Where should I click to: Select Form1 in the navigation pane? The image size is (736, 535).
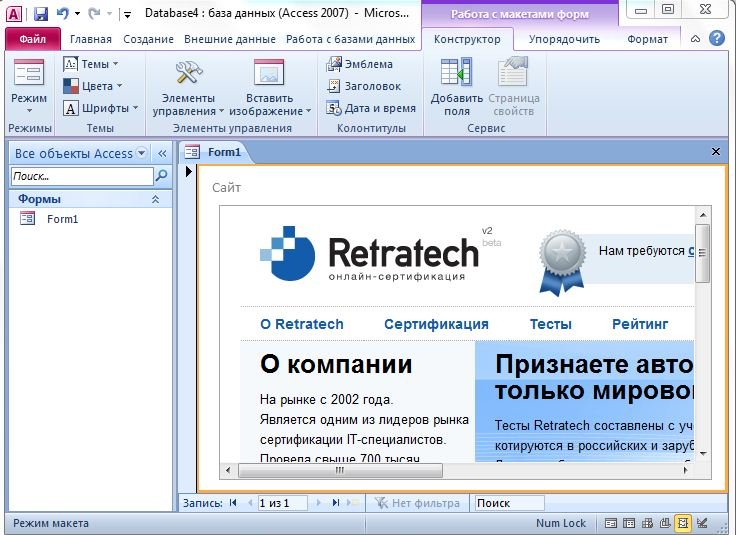click(62, 219)
